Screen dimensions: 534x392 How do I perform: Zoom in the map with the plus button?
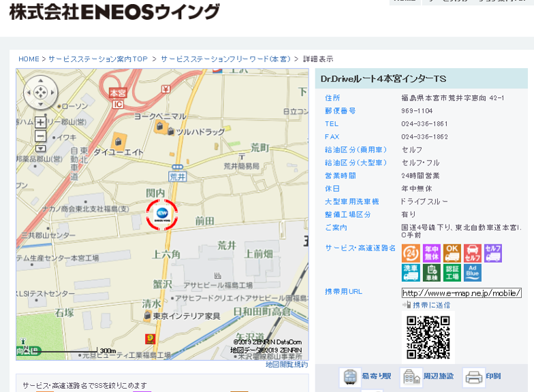tap(41, 122)
